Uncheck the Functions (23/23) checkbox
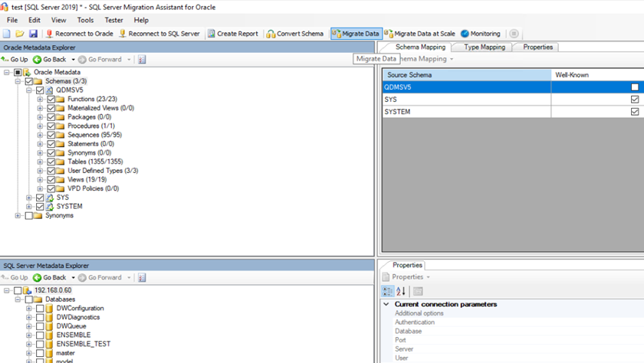This screenshot has width=644, height=363. 51,100
